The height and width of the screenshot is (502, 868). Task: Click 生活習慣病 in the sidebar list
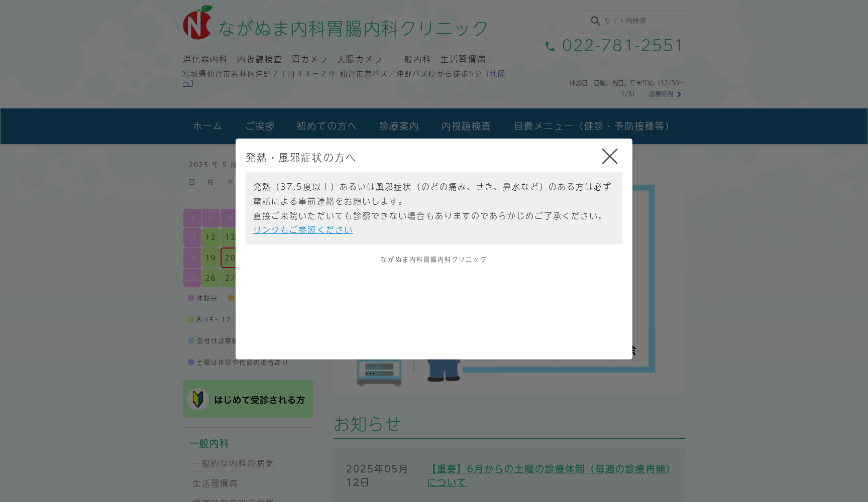point(216,482)
